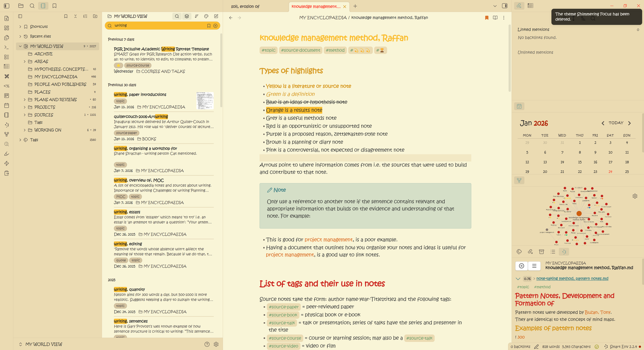The width and height of the screenshot is (644, 350).
Task: Open the more options menu for the note
Action: [x=504, y=18]
